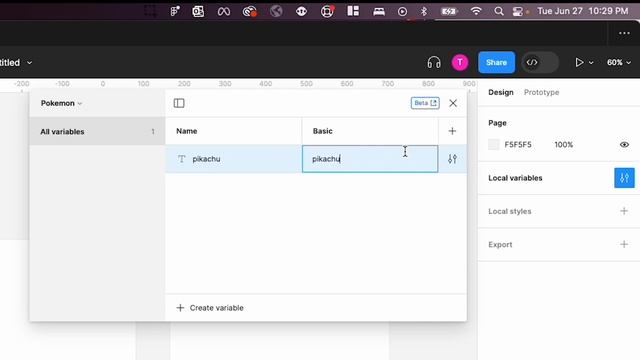Click the Local styles label
Viewport: 640px width, 360px height.
(x=509, y=211)
